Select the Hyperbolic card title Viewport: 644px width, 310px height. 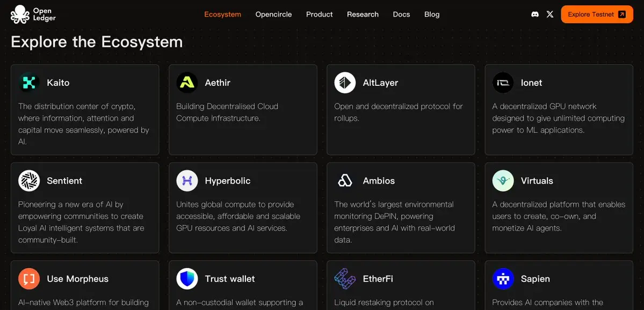[x=228, y=181]
